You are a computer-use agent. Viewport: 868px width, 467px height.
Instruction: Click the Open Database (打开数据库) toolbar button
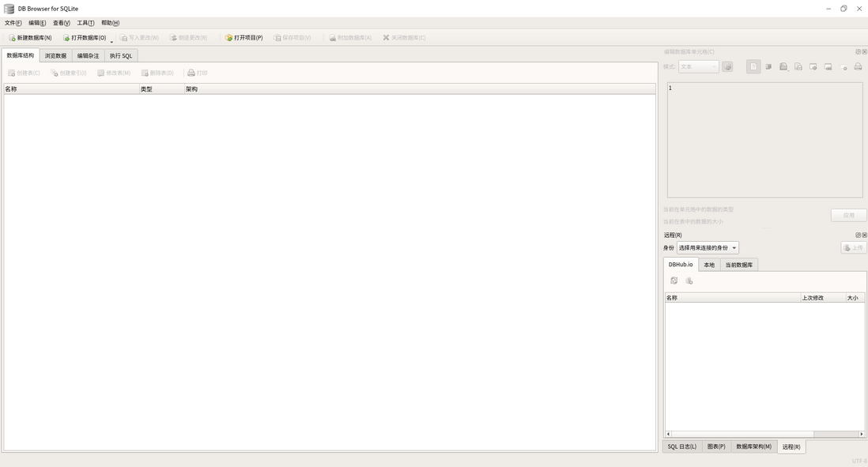[84, 38]
